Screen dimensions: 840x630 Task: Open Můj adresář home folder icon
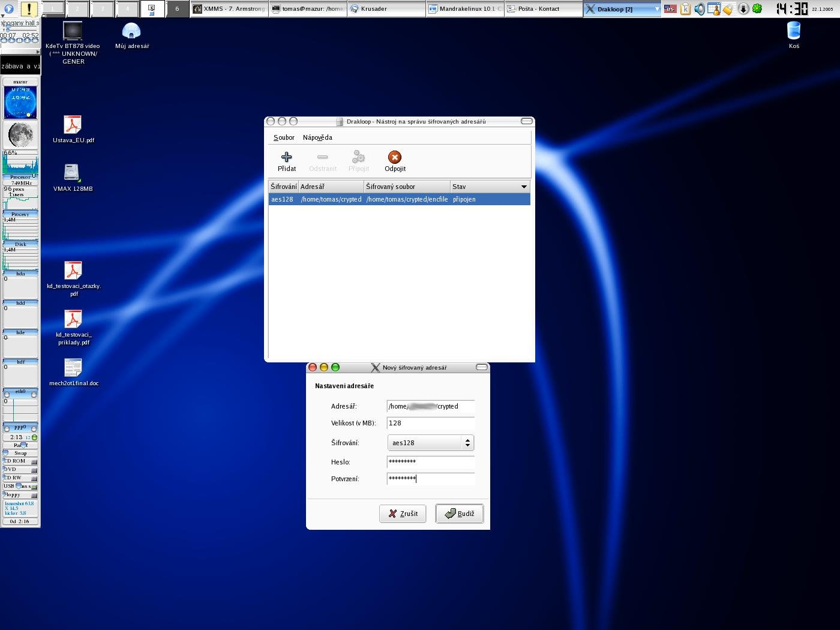(x=131, y=31)
